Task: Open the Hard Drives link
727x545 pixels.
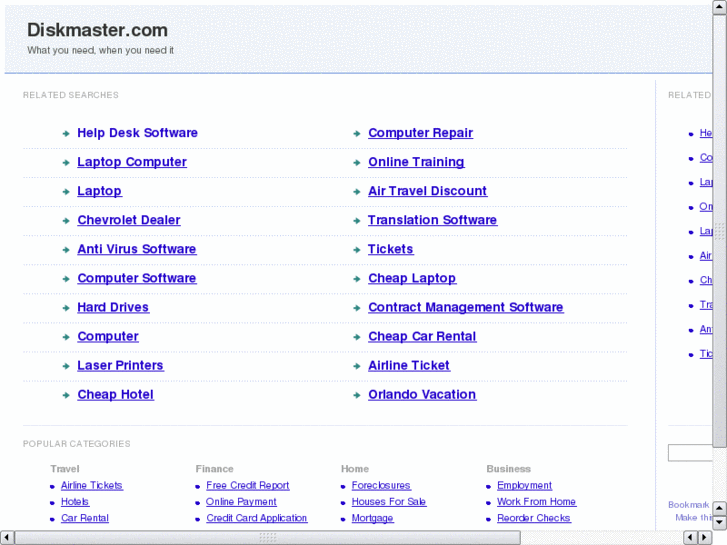Action: click(x=113, y=307)
